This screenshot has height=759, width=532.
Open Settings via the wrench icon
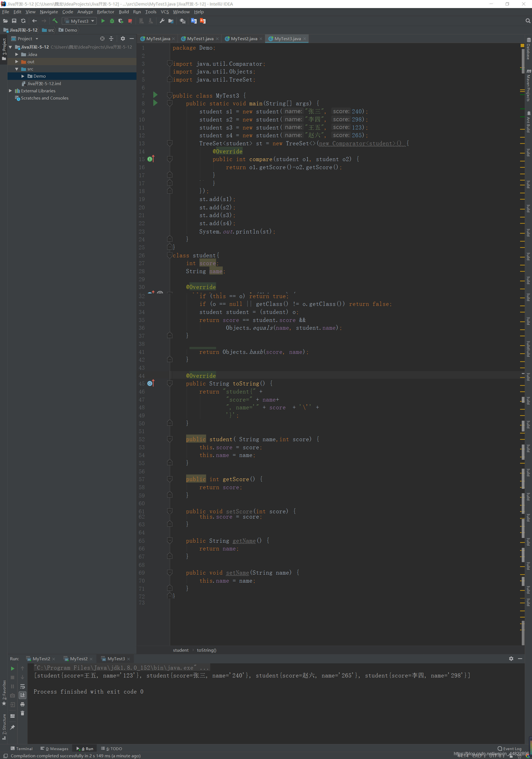pos(162,21)
